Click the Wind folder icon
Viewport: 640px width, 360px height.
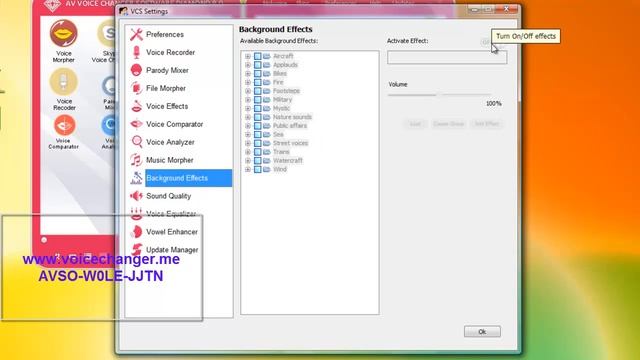[267, 169]
